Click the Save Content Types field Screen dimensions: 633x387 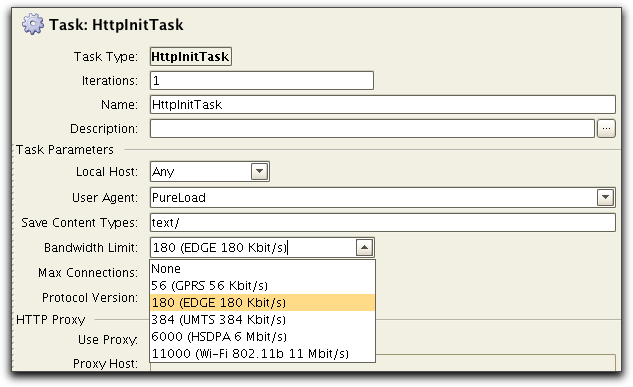pyautogui.click(x=383, y=223)
